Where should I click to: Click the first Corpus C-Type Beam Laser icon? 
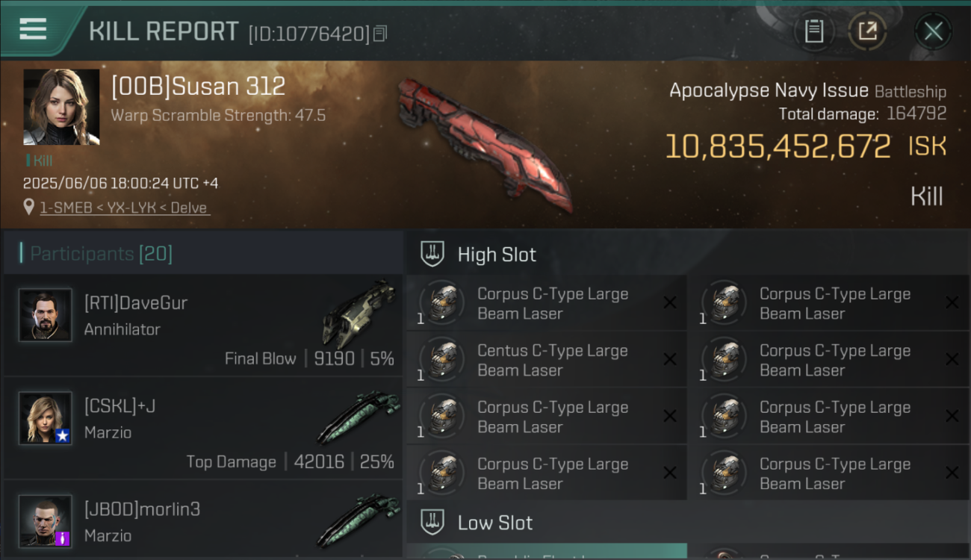point(442,303)
